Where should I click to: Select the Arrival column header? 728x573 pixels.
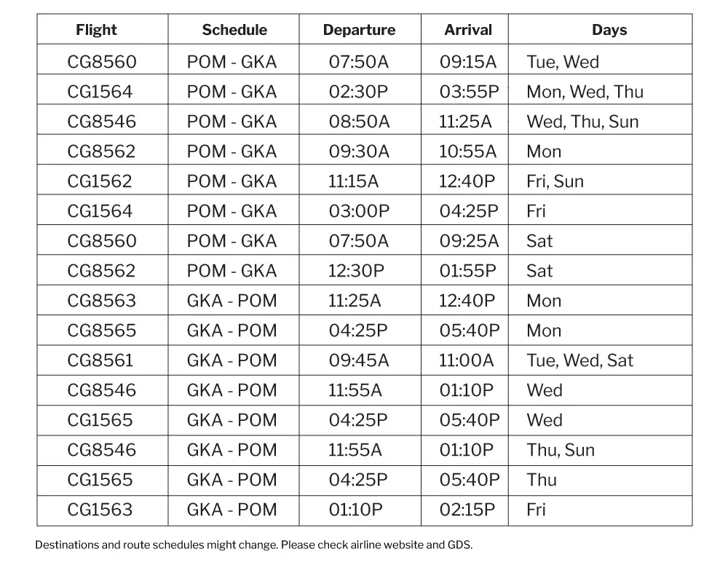[468, 31]
